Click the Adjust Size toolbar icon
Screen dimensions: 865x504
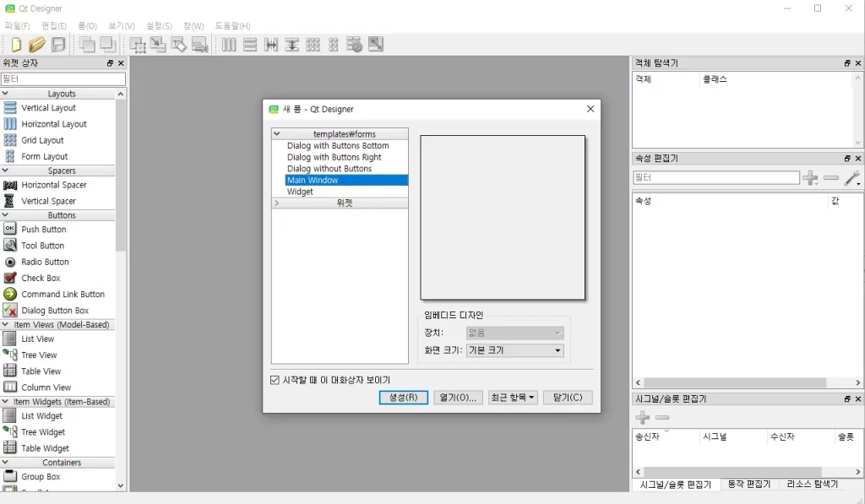[x=376, y=44]
